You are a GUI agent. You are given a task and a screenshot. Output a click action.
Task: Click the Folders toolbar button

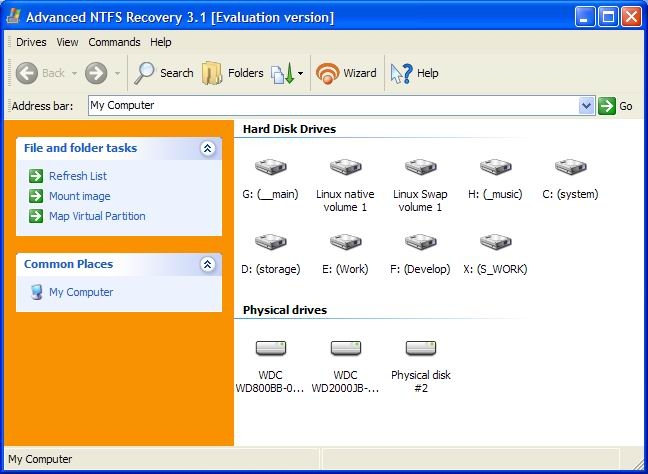(x=233, y=73)
